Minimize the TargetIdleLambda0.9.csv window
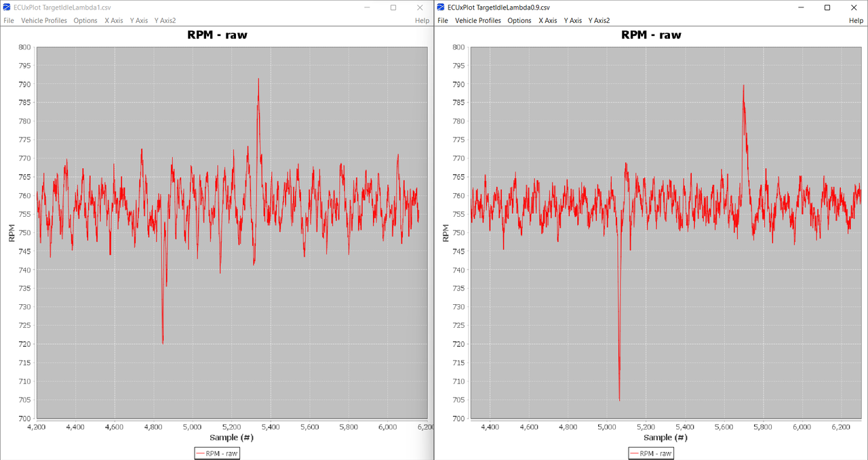Image resolution: width=868 pixels, height=460 pixels. pyautogui.click(x=801, y=7)
